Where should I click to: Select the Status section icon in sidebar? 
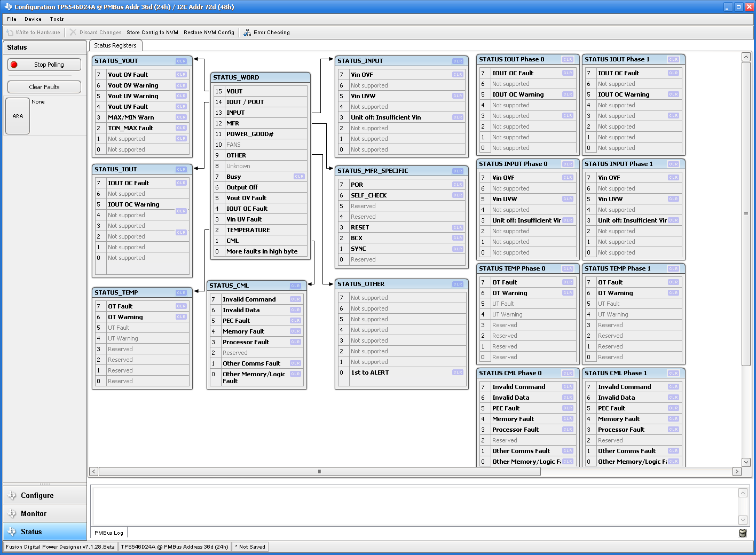12,532
